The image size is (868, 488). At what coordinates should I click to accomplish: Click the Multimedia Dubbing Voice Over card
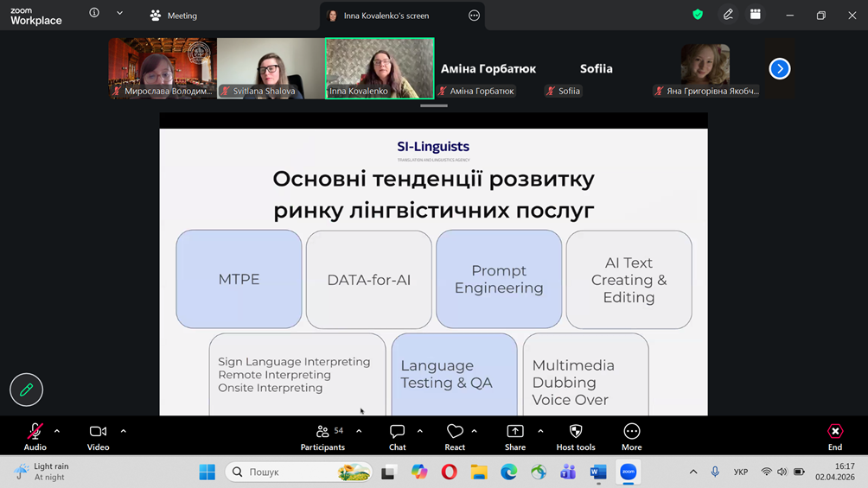click(x=585, y=374)
